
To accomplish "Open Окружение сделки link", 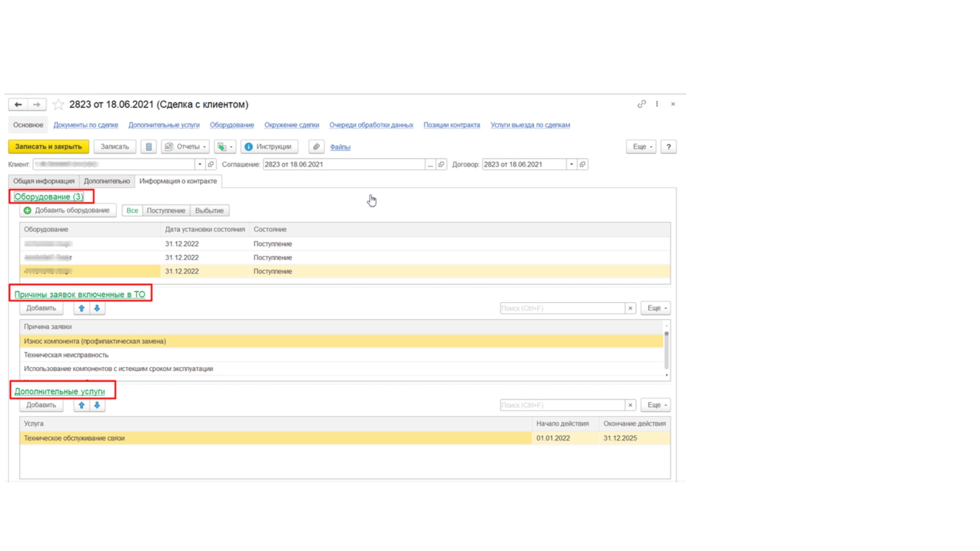I will [291, 125].
